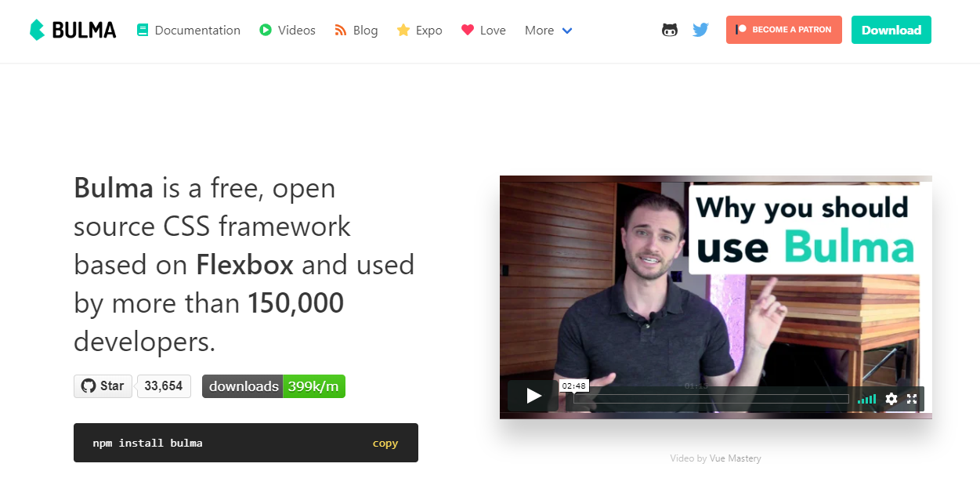This screenshot has width=980, height=478.
Task: Open the video settings gear icon
Action: pos(891,399)
